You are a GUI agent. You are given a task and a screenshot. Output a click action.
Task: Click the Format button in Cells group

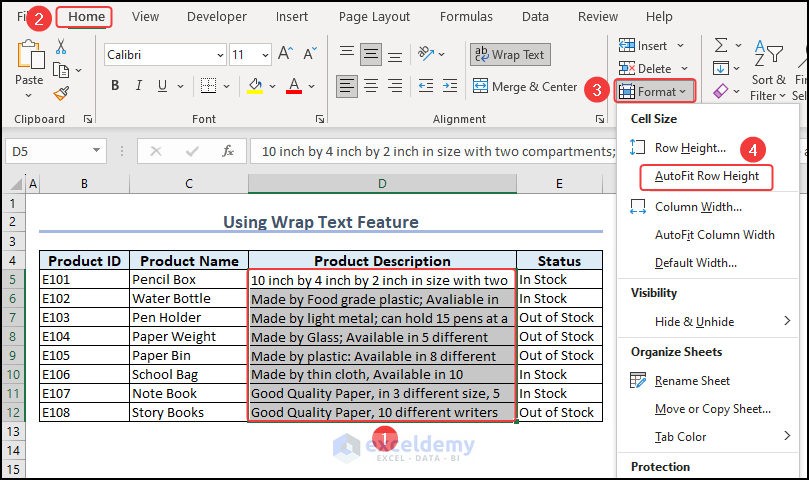(654, 91)
